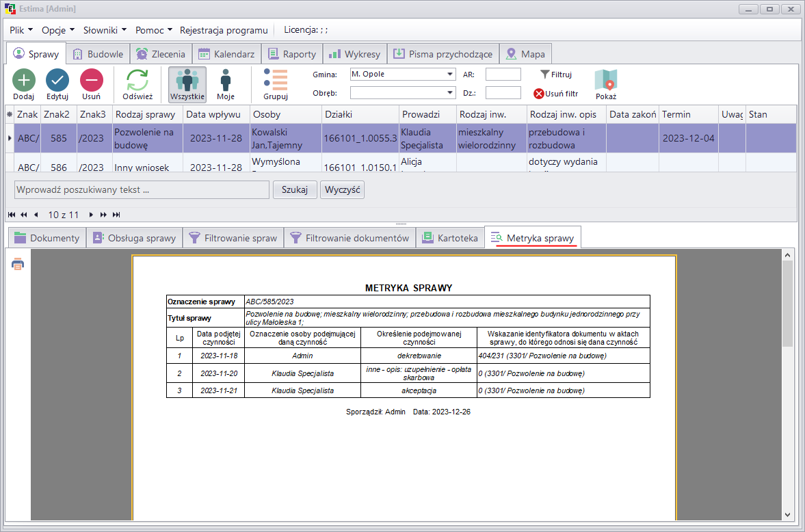The height and width of the screenshot is (532, 805).
Task: Open the Pisma przychodzące tab
Action: 443,54
